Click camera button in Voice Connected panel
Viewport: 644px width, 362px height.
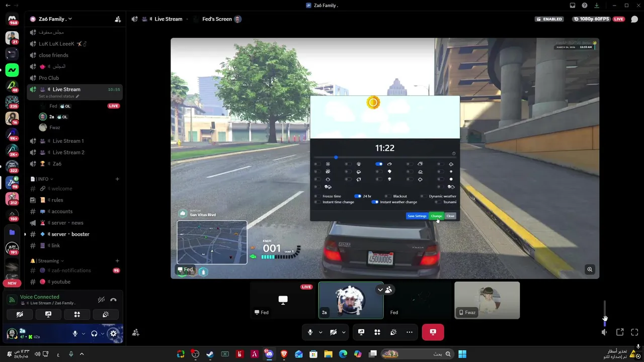(x=20, y=314)
